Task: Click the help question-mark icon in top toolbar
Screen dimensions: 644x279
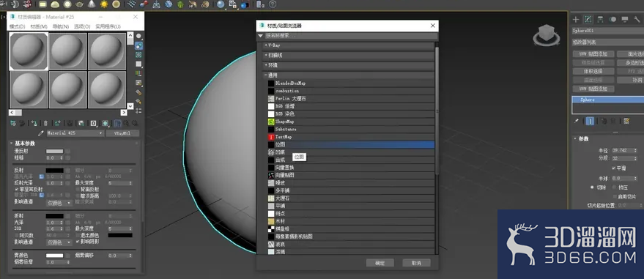Action: click(x=273, y=4)
